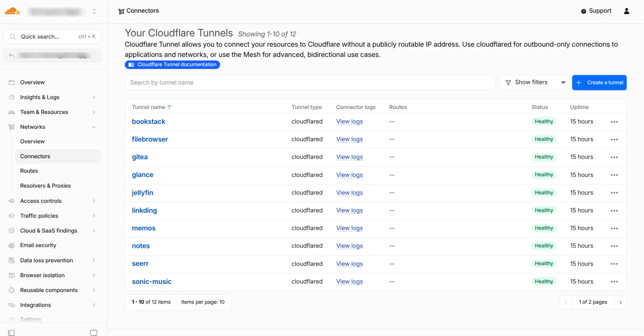644x336 pixels.
Task: Open Items per page selector
Action: [x=203, y=302]
